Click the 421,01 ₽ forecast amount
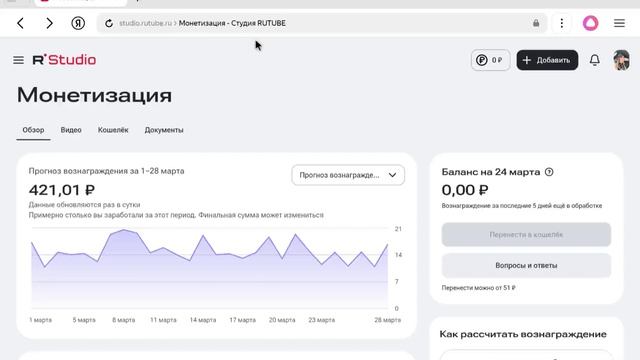The image size is (640, 360). tap(62, 190)
